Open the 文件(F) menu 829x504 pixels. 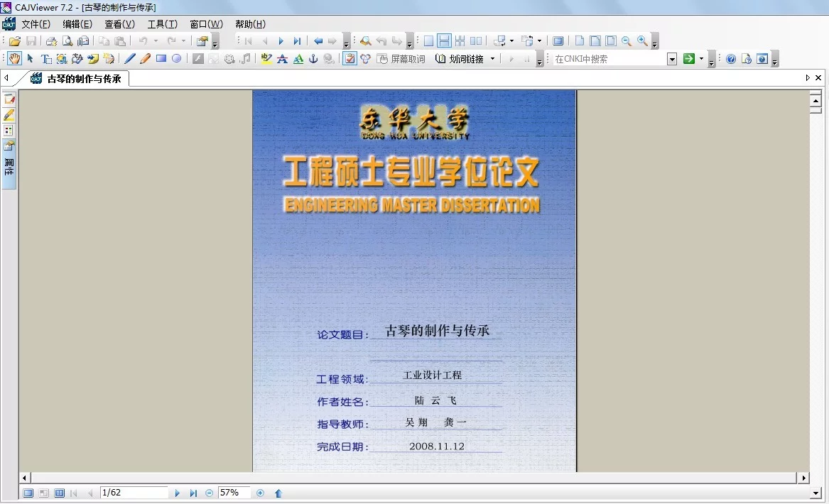36,24
